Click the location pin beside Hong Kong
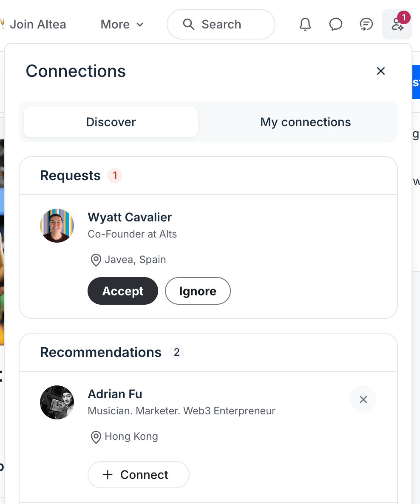The image size is (420, 504). 96,437
